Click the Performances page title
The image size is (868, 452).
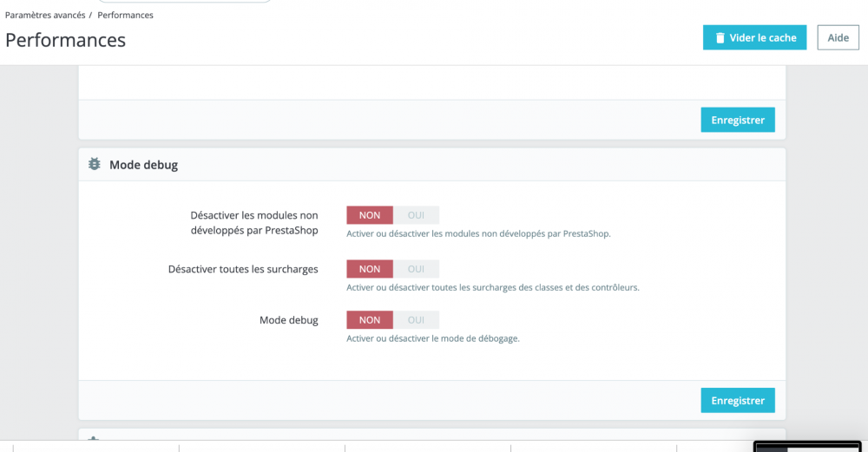click(x=65, y=40)
